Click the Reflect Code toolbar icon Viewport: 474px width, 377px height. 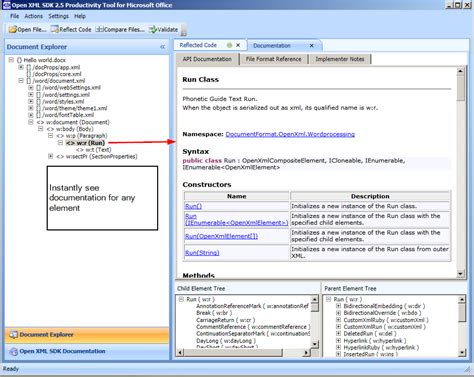pos(55,29)
